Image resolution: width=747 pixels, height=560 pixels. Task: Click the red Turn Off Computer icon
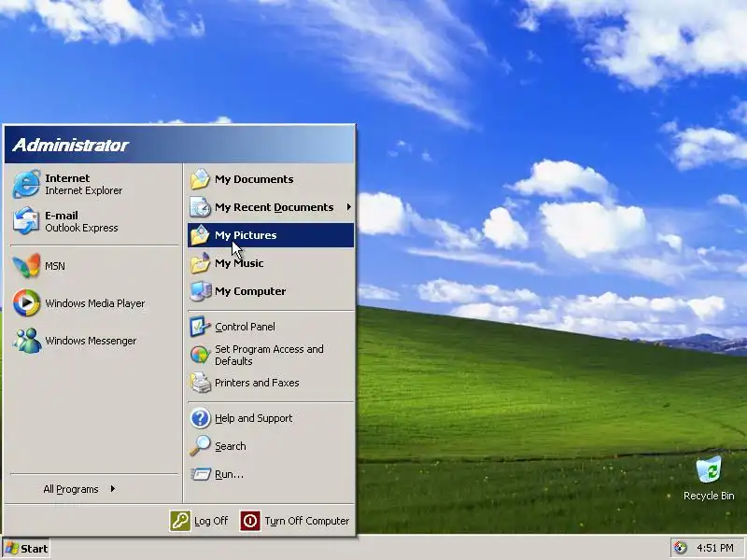tap(250, 521)
